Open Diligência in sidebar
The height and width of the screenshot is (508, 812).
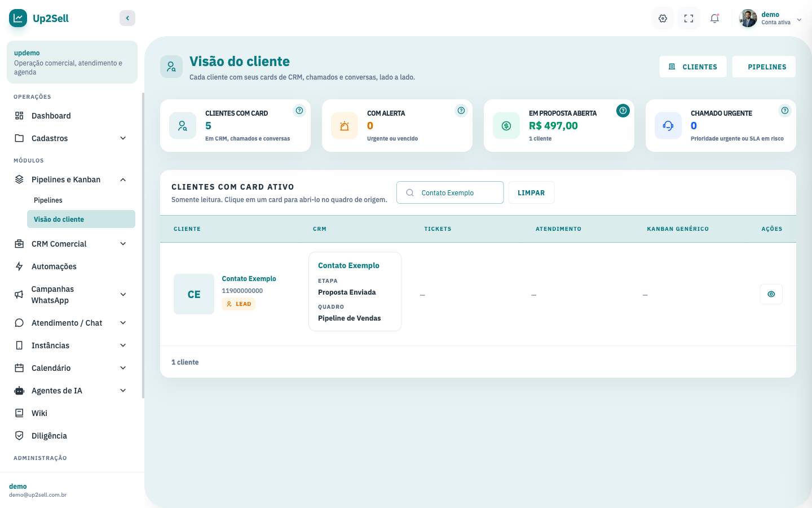click(x=72, y=436)
